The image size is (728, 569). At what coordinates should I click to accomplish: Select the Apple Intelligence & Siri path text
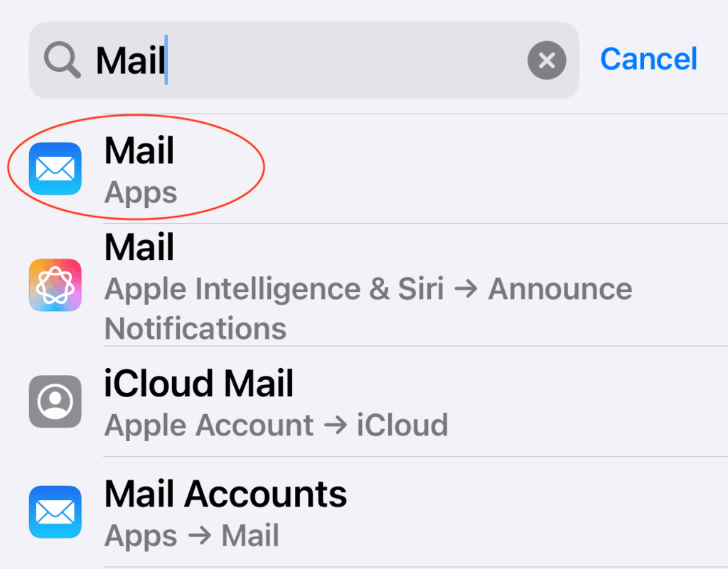[x=274, y=289]
